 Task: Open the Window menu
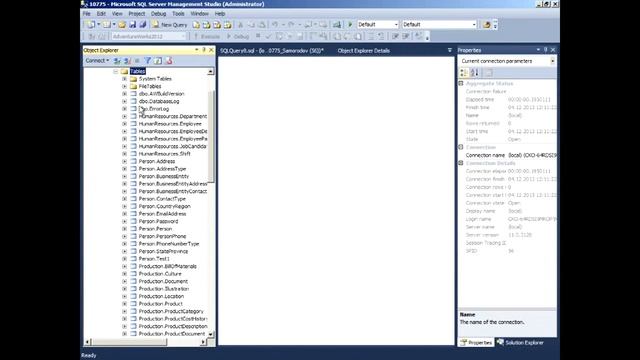point(199,13)
